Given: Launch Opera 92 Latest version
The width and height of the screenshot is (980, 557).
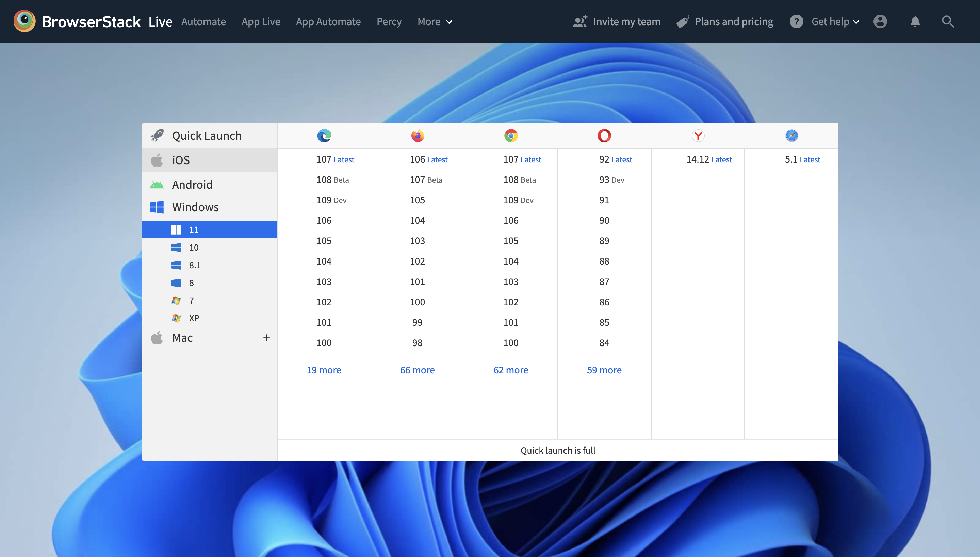Looking at the screenshot, I should coord(615,159).
